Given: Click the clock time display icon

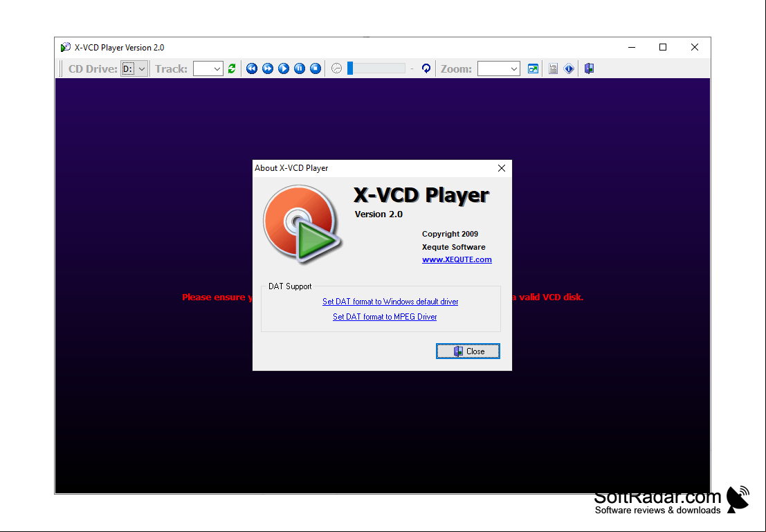Looking at the screenshot, I should tap(336, 69).
